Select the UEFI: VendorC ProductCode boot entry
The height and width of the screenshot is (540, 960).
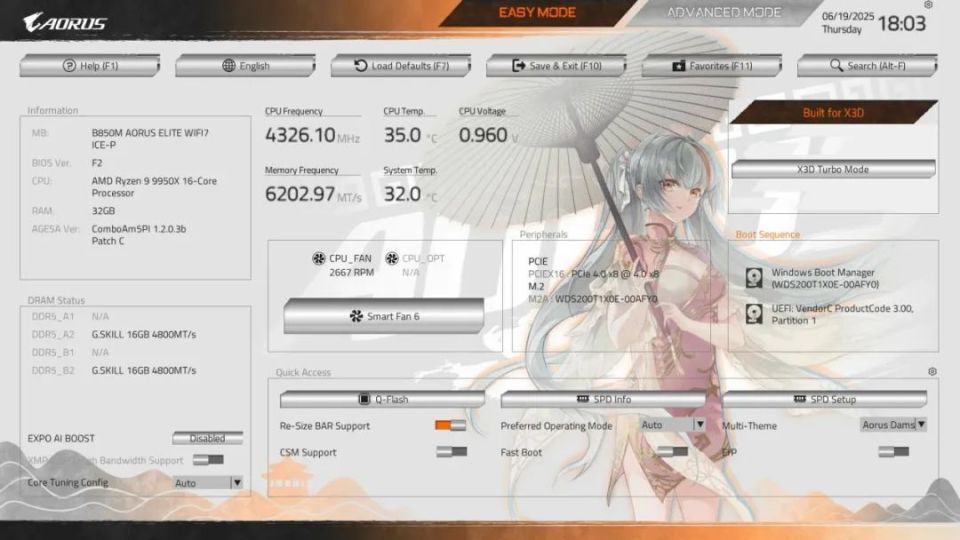click(842, 315)
